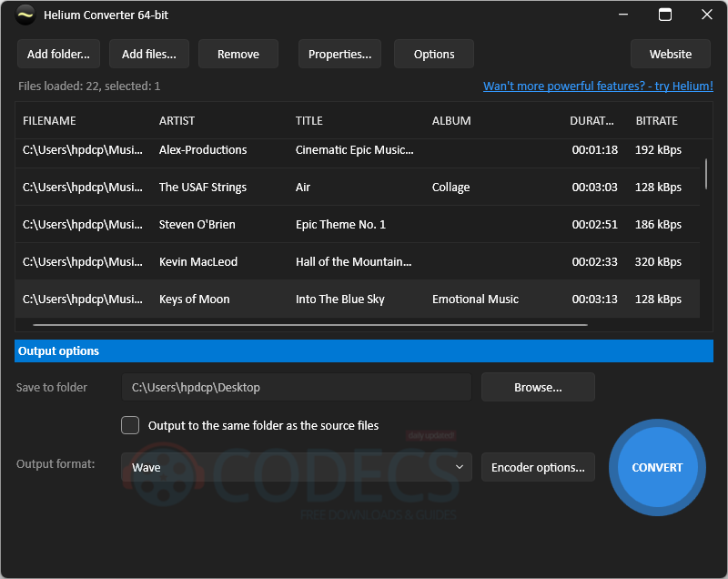This screenshot has width=728, height=579.
Task: Select the The USAF Strings row
Action: pos(358,188)
